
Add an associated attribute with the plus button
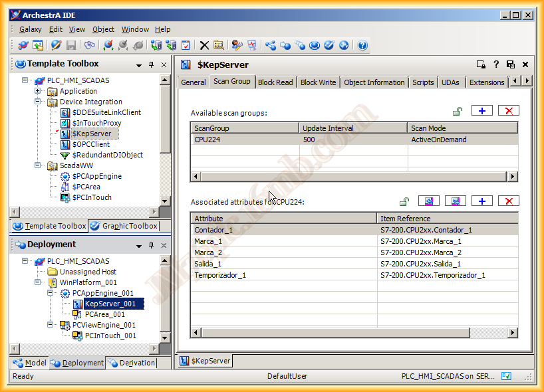click(x=482, y=201)
